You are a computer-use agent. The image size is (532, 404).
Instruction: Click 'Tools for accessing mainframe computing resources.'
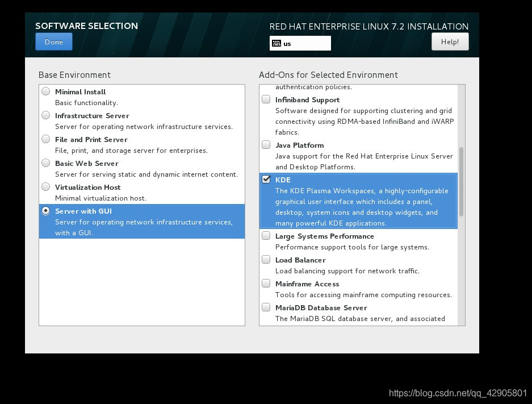(x=363, y=295)
